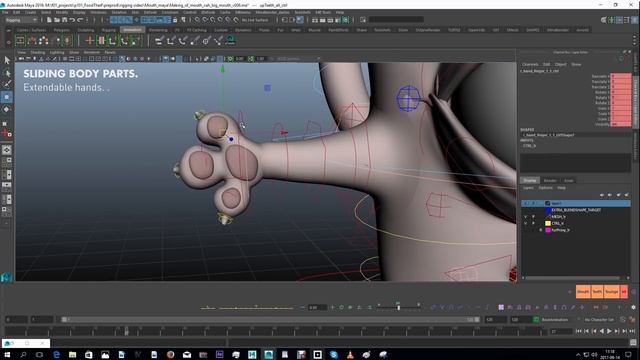This screenshot has height=360, width=640.
Task: Open the Script Editor icon at bottom right
Action: pos(633,342)
